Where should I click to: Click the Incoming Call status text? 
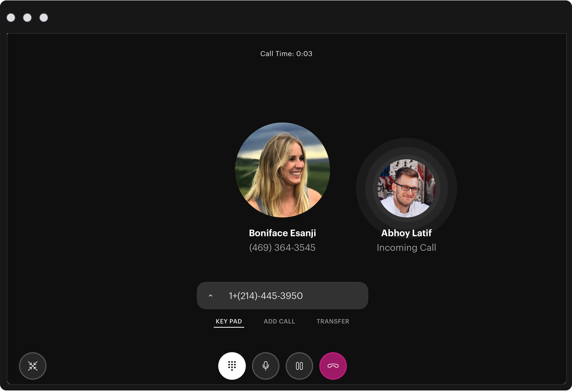[x=406, y=247]
